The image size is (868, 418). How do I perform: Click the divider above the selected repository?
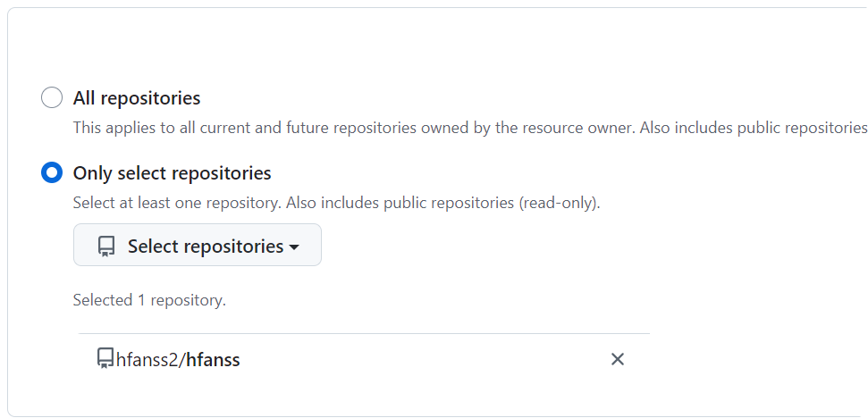click(x=364, y=333)
